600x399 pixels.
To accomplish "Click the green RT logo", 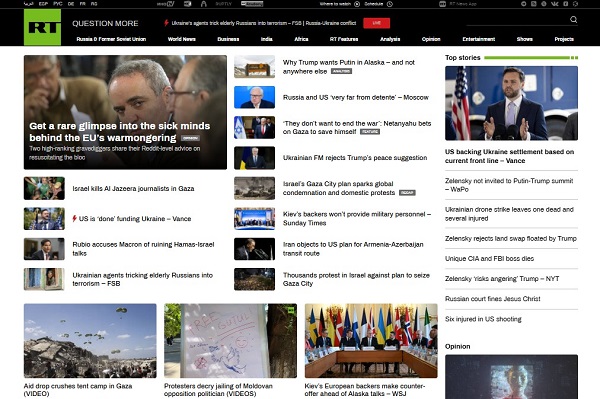I will pyautogui.click(x=42, y=27).
